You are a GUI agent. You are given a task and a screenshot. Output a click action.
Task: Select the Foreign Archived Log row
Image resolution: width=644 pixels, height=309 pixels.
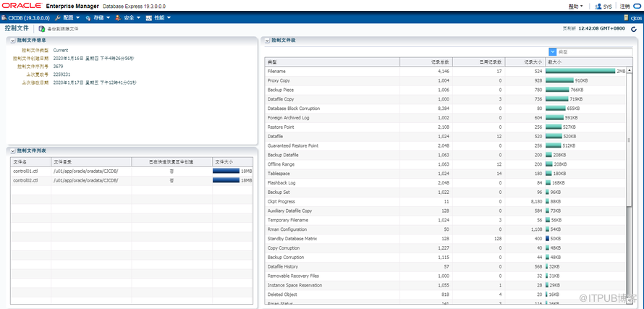[446, 118]
